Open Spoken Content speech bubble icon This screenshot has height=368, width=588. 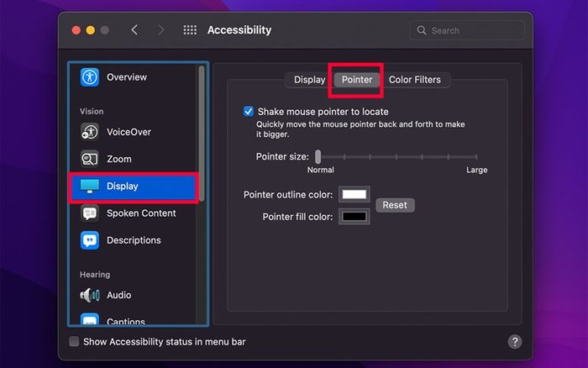coord(90,213)
